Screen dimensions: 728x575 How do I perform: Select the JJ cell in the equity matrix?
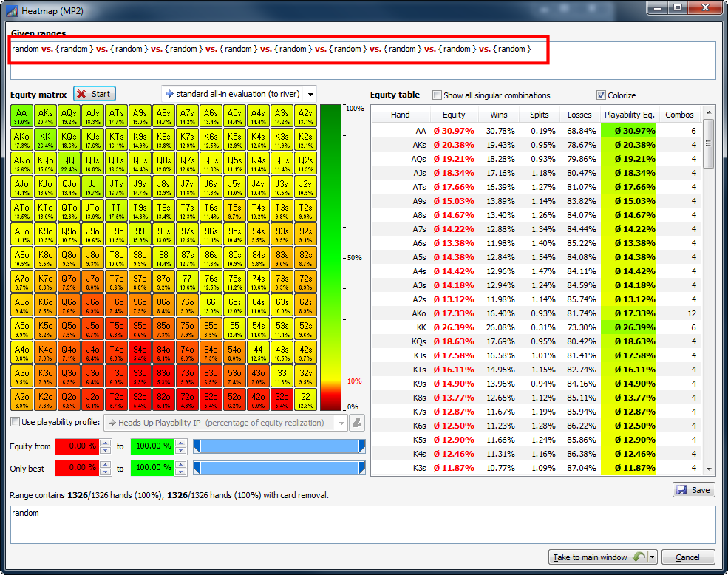click(x=92, y=187)
